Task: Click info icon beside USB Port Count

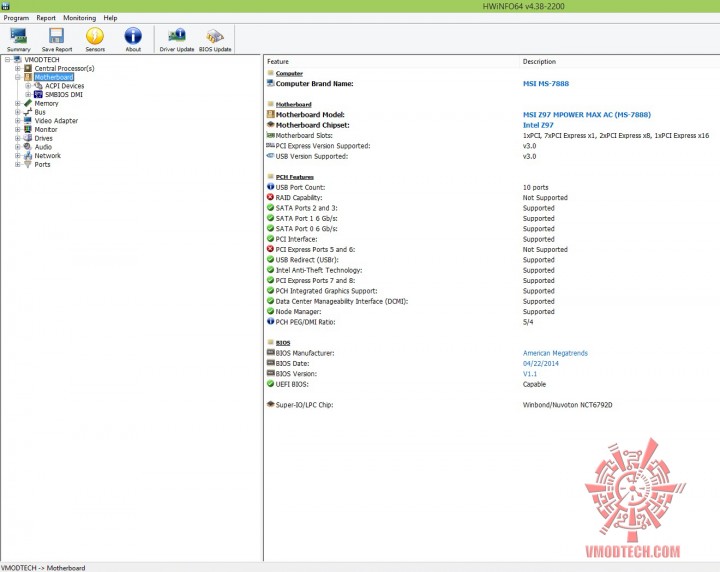Action: click(270, 187)
